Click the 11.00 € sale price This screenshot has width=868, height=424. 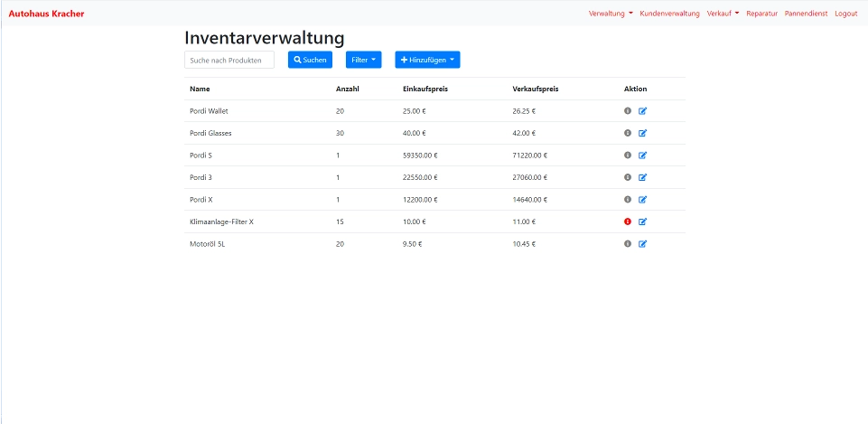pos(524,221)
